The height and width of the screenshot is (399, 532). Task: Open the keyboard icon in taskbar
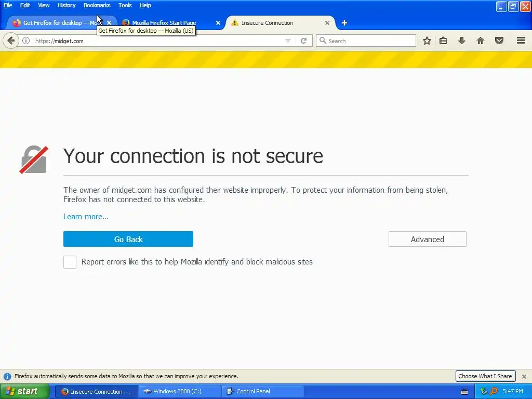click(464, 392)
